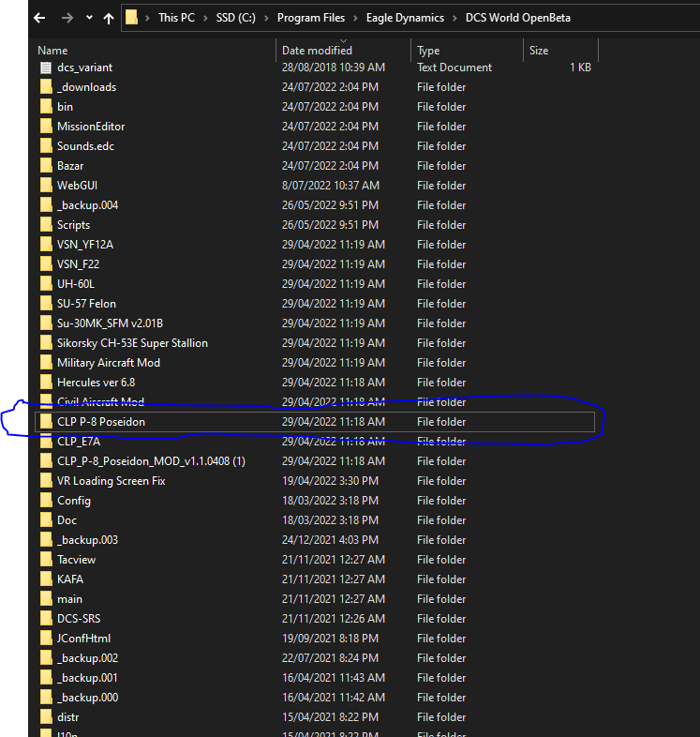Select CLP P-8 Poseidon folder icon
Screen dimensions: 700x737
pos(46,422)
